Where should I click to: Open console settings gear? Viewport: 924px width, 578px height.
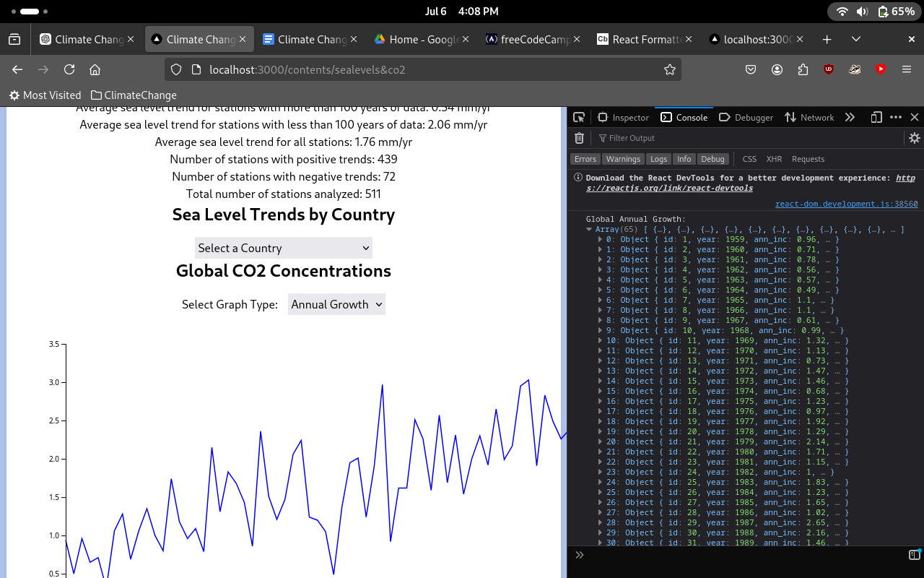914,138
